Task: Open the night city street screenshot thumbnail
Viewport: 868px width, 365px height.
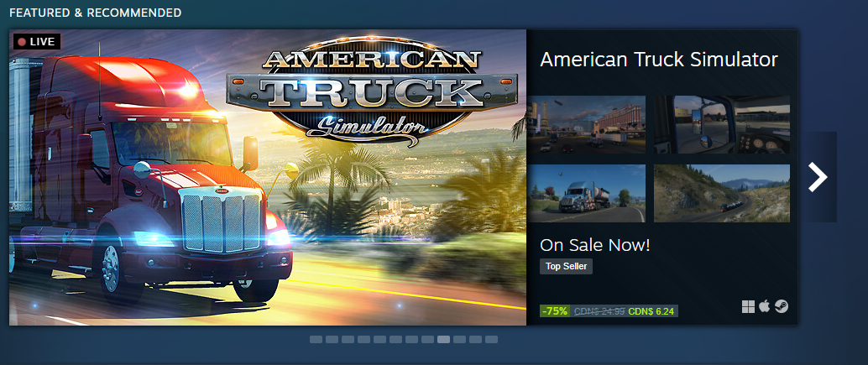Action: pos(586,124)
